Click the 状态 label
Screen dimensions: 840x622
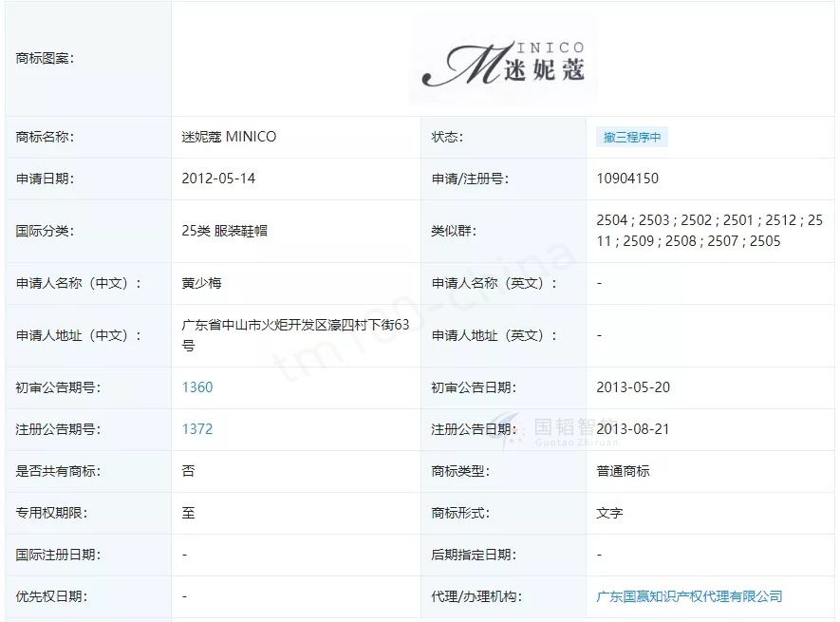[x=447, y=137]
